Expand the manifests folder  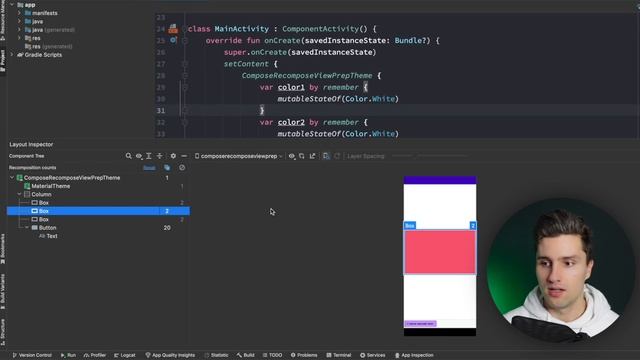click(x=19, y=13)
